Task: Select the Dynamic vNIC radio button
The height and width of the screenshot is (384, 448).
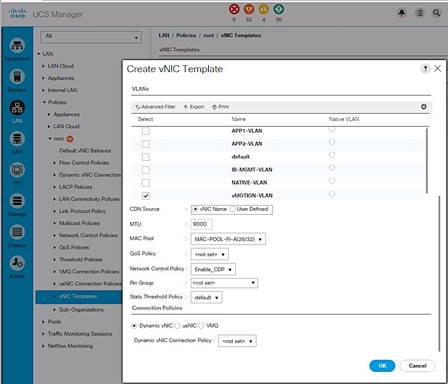Action: (134, 326)
